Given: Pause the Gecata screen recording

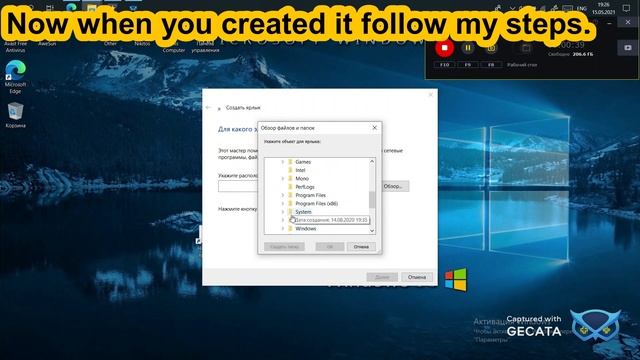Looking at the screenshot, I should point(468,48).
